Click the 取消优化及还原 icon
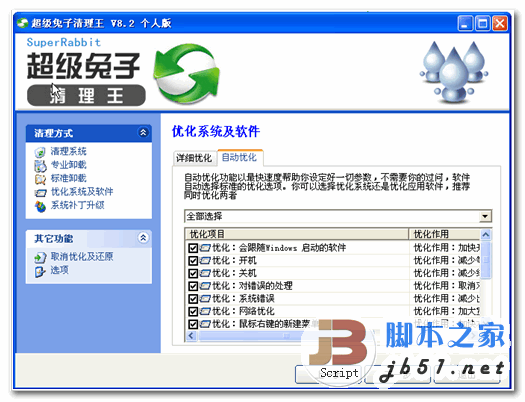Screen dimensions: 525x402 tap(40, 257)
